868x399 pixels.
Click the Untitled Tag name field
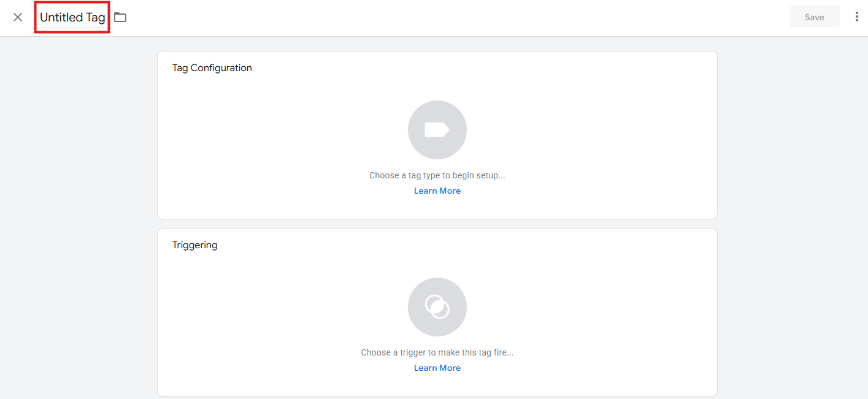pos(72,17)
